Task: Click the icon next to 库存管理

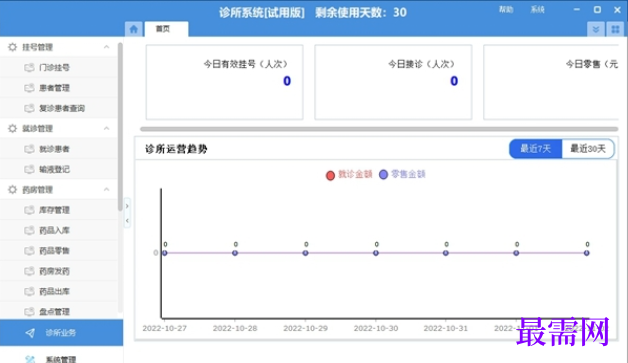Action: (x=29, y=210)
